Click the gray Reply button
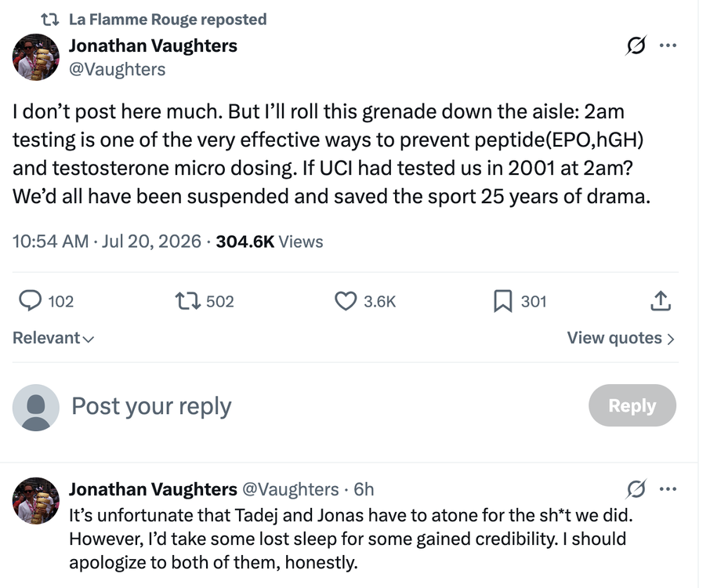This screenshot has width=710, height=588. pos(632,405)
